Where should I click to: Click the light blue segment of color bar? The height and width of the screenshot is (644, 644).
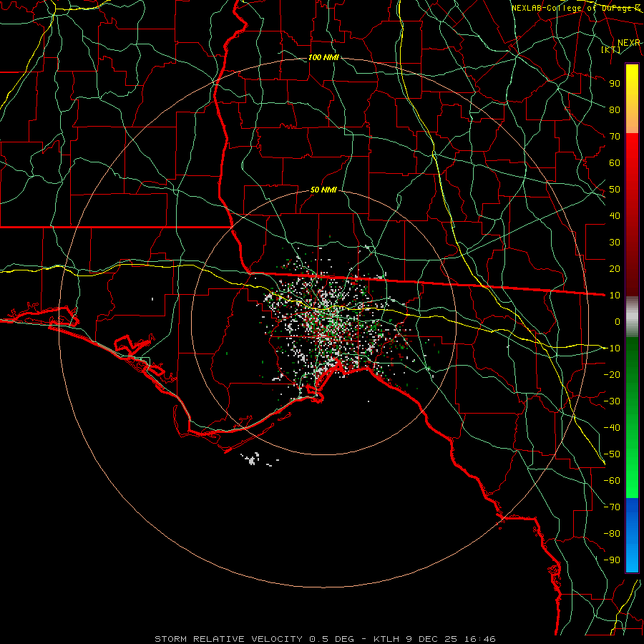coord(632,559)
